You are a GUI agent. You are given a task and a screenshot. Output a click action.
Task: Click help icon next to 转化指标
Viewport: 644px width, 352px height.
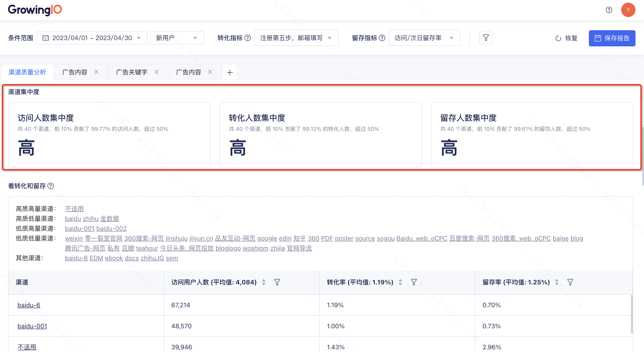248,38
